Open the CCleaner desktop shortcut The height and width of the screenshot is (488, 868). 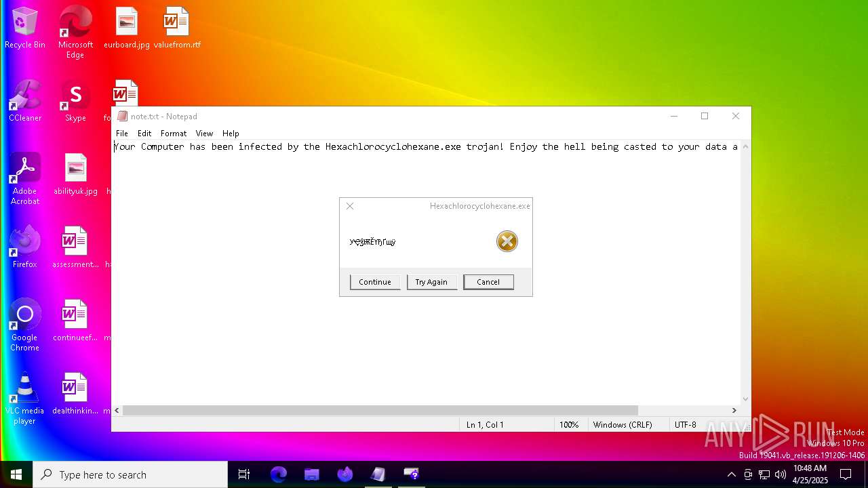pos(25,102)
